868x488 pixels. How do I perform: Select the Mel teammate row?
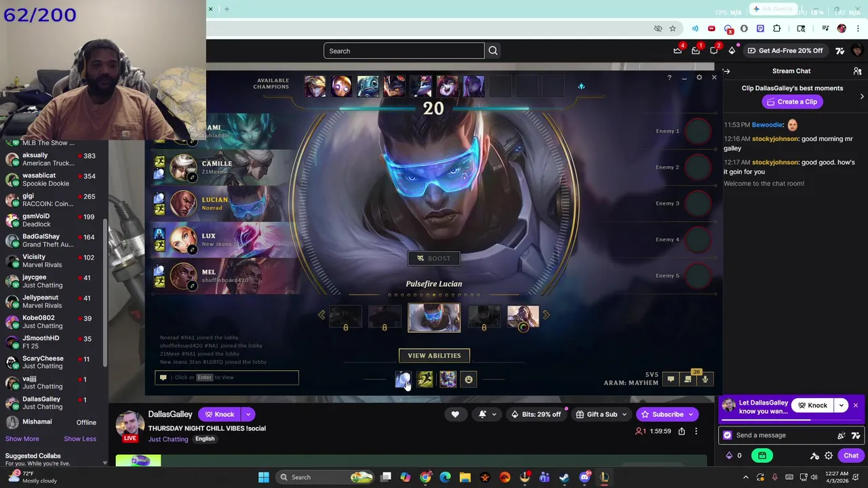point(224,277)
